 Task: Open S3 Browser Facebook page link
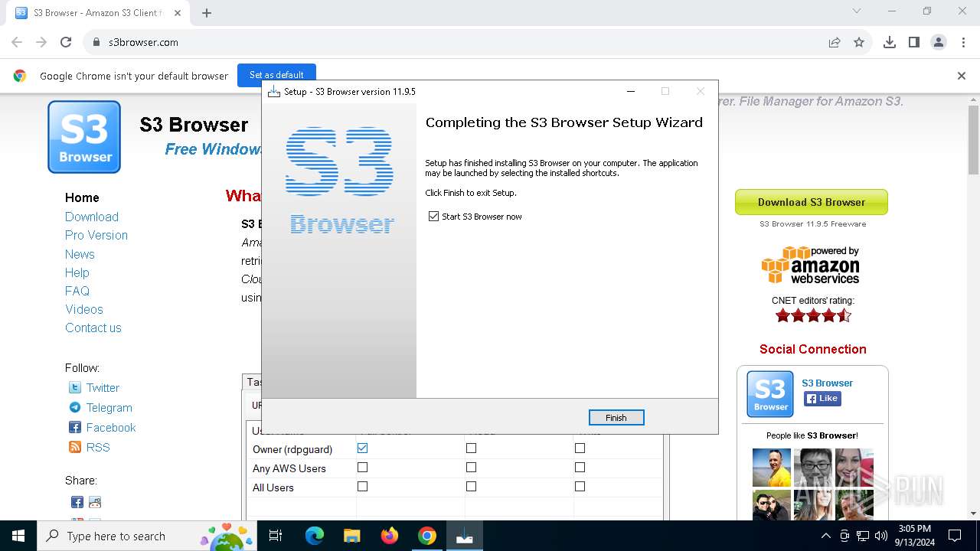point(827,383)
